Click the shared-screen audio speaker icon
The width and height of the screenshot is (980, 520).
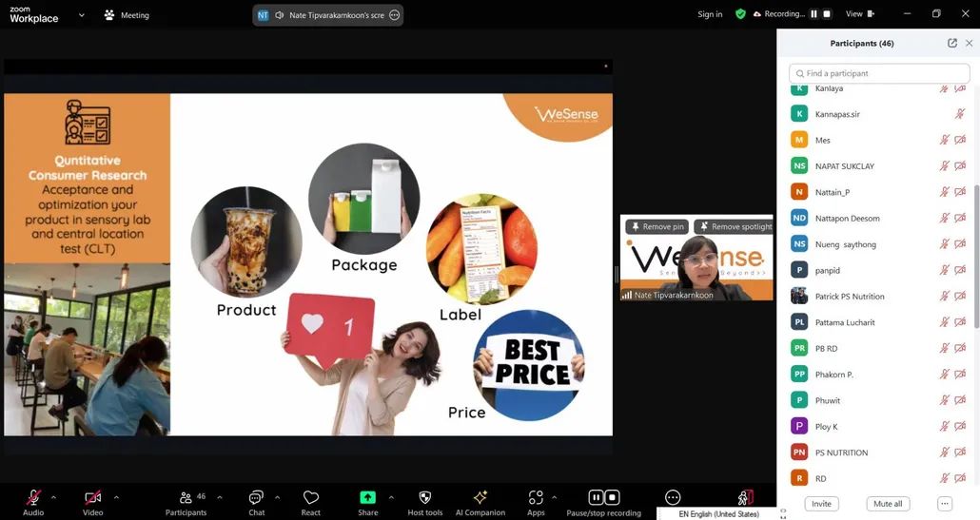coord(280,15)
